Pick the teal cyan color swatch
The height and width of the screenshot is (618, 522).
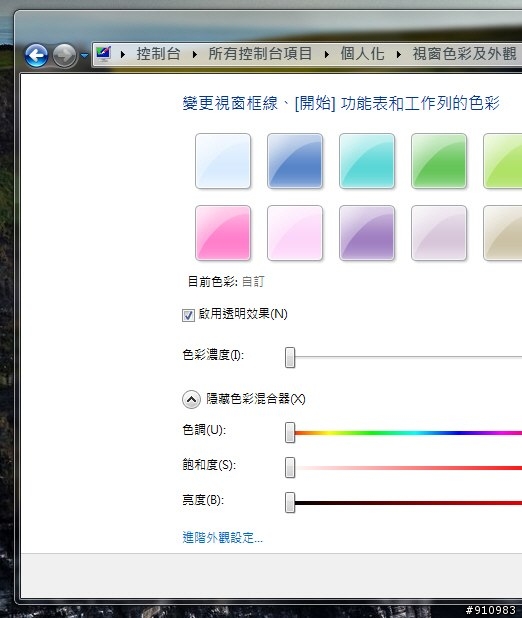pos(367,161)
